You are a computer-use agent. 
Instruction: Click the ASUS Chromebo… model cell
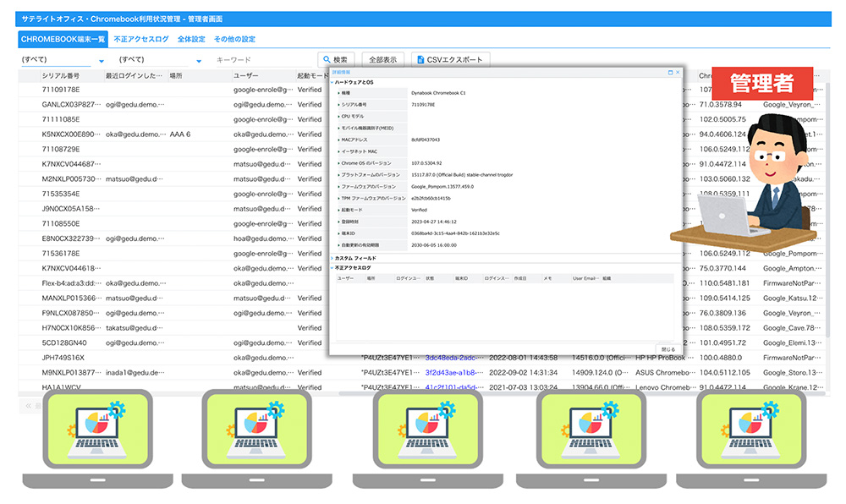665,372
